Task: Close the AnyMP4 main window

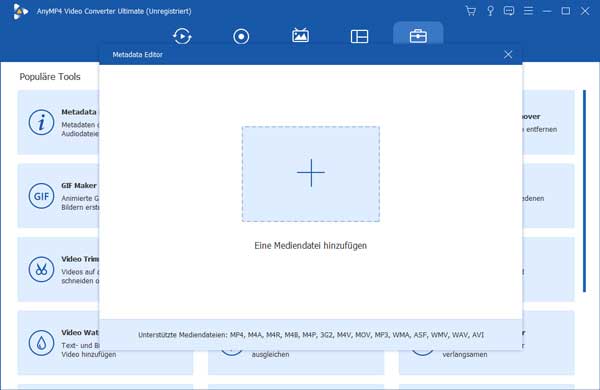Action: click(x=585, y=11)
